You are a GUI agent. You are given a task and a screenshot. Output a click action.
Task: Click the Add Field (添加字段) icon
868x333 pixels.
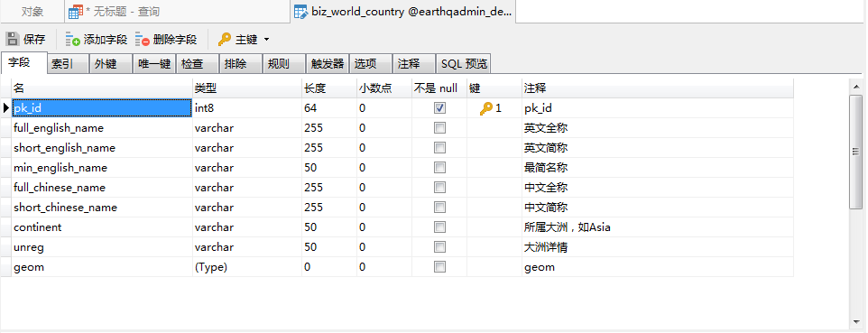pyautogui.click(x=72, y=40)
